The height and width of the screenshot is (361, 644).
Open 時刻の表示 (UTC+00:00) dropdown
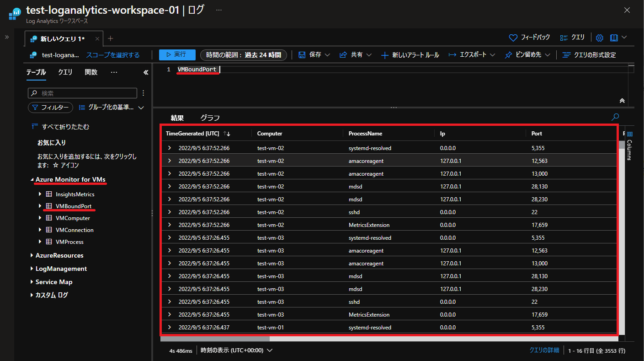pyautogui.click(x=236, y=350)
